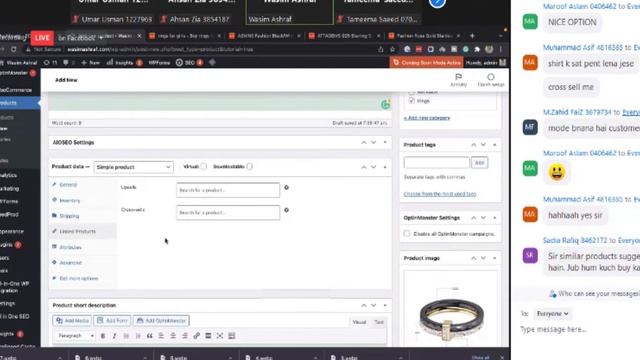The height and width of the screenshot is (360, 640).
Task: Open the Paragraph format dropdown
Action: tap(75, 336)
